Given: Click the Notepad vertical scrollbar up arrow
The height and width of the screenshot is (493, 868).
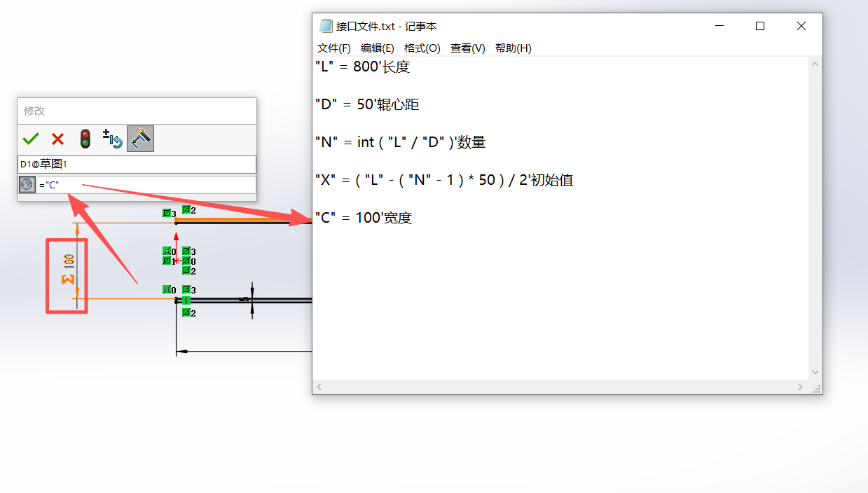Looking at the screenshot, I should tap(815, 64).
